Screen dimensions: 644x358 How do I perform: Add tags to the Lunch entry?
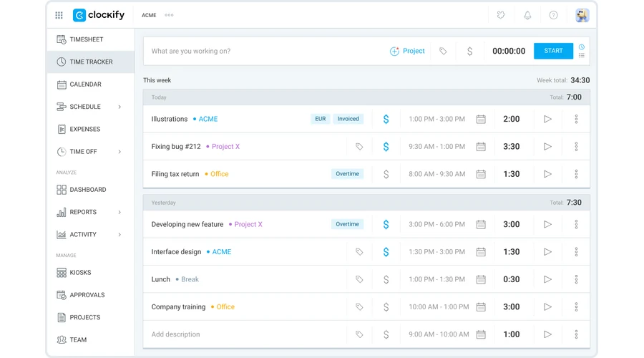(359, 279)
